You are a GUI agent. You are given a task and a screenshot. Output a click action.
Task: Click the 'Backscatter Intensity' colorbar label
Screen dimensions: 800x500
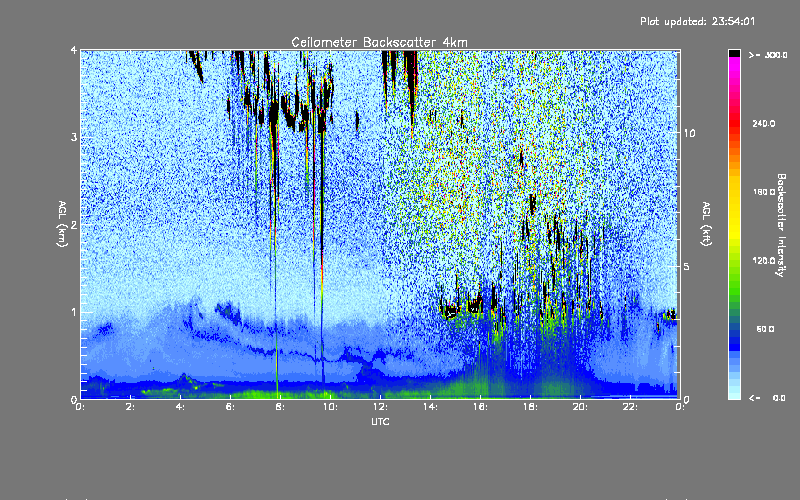[781, 225]
